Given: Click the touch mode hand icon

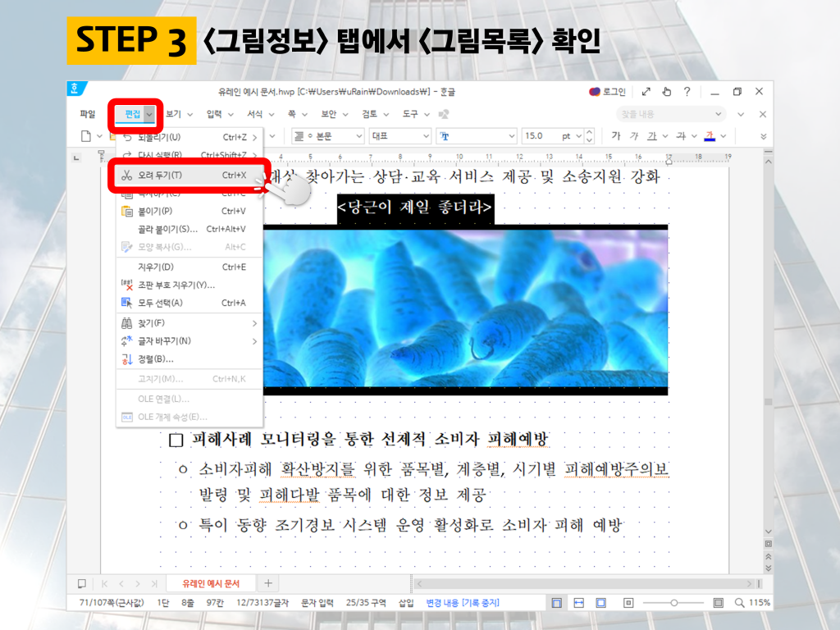Looking at the screenshot, I should point(666,92).
